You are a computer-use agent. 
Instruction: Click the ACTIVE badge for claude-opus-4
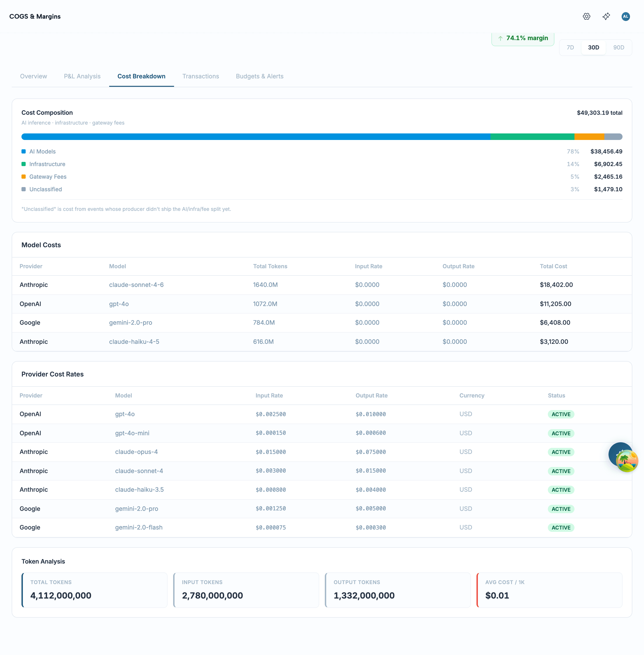pos(561,452)
